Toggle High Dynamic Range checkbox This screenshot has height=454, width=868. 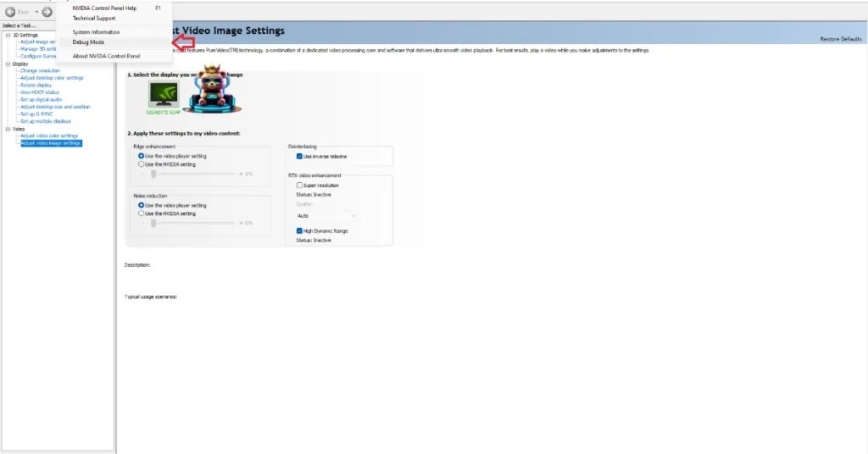click(x=299, y=230)
